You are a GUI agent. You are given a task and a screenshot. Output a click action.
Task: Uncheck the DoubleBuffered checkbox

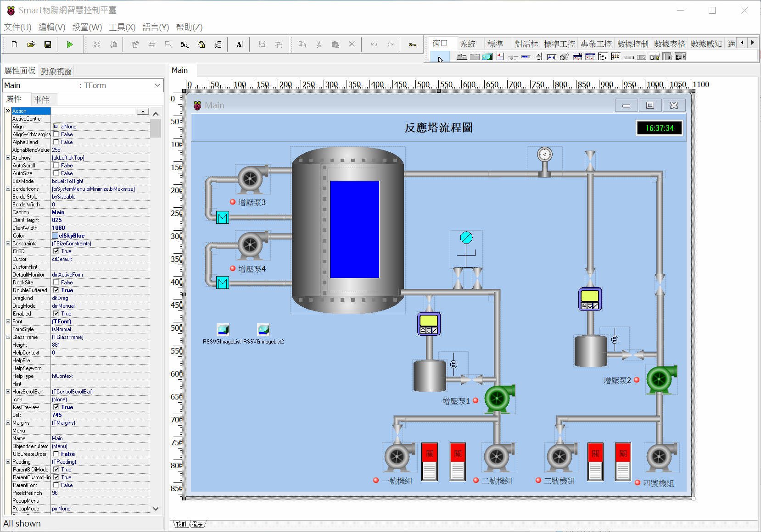[x=56, y=290]
